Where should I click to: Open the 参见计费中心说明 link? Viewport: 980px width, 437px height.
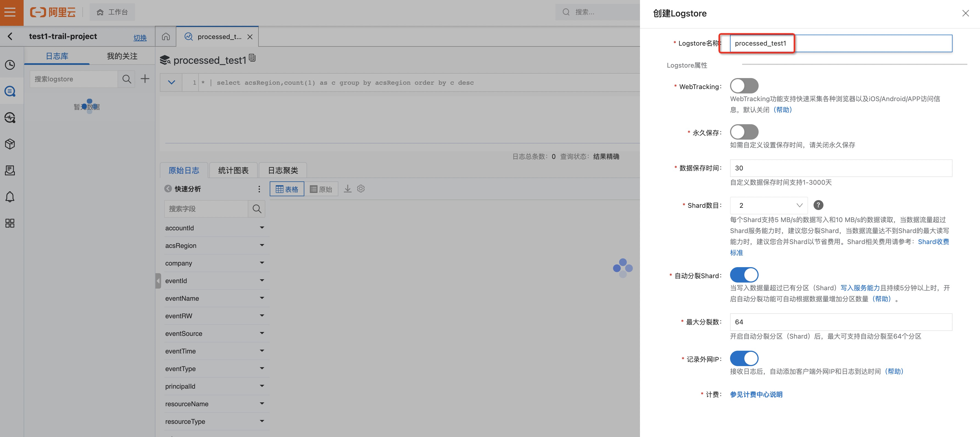point(756,394)
